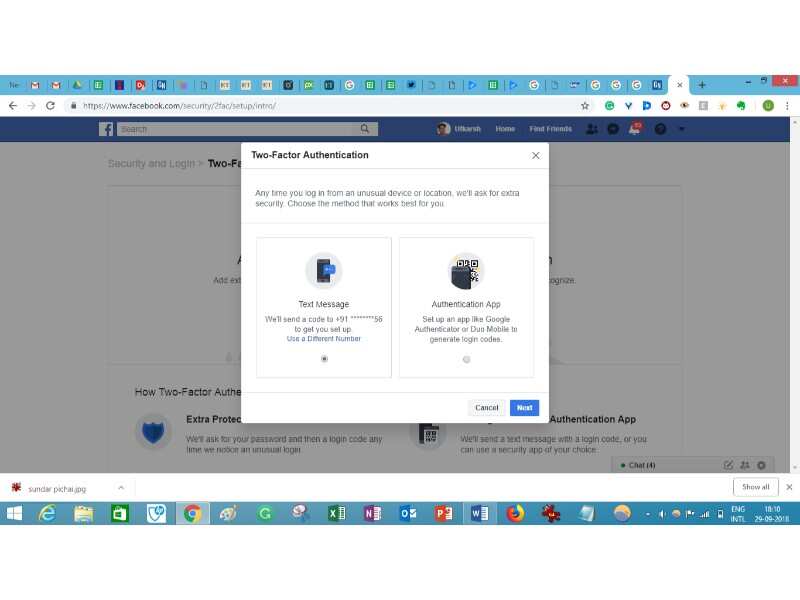Cancel the Two-Factor Authentication dialog
The image size is (800, 600).
[x=486, y=408]
